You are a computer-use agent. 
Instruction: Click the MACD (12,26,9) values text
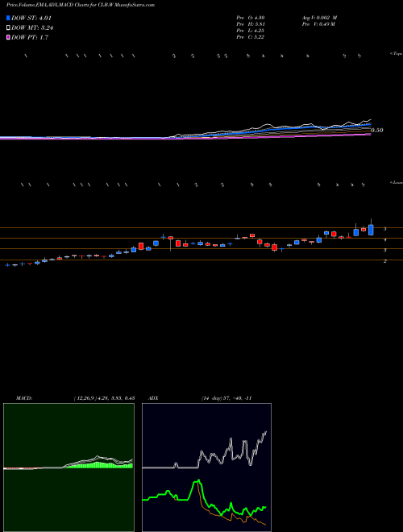tap(104, 398)
